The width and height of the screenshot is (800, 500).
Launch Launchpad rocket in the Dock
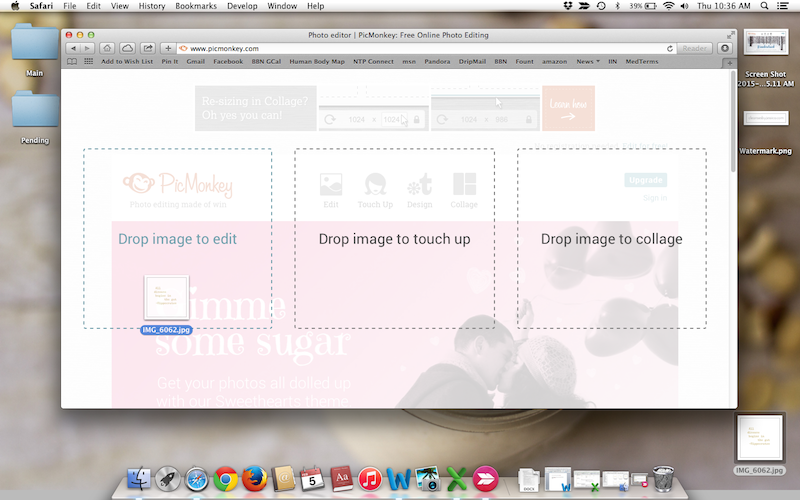[x=167, y=479]
